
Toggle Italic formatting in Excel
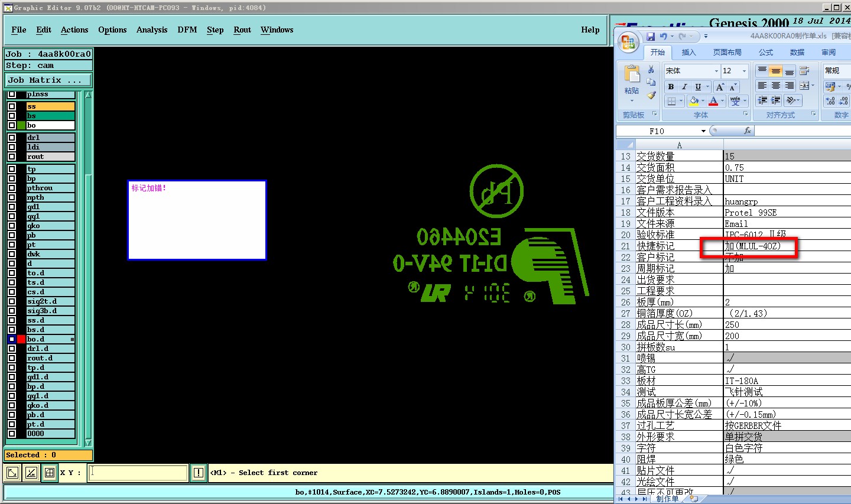pos(684,87)
